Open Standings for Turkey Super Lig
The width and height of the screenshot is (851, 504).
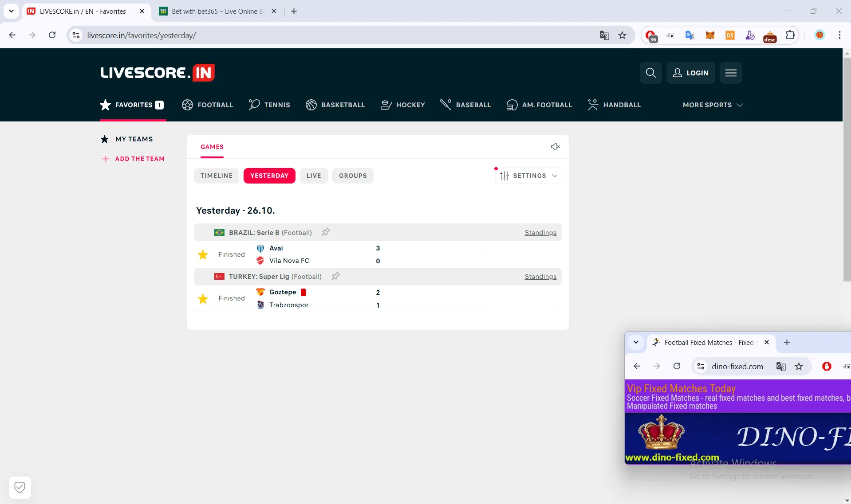click(540, 277)
